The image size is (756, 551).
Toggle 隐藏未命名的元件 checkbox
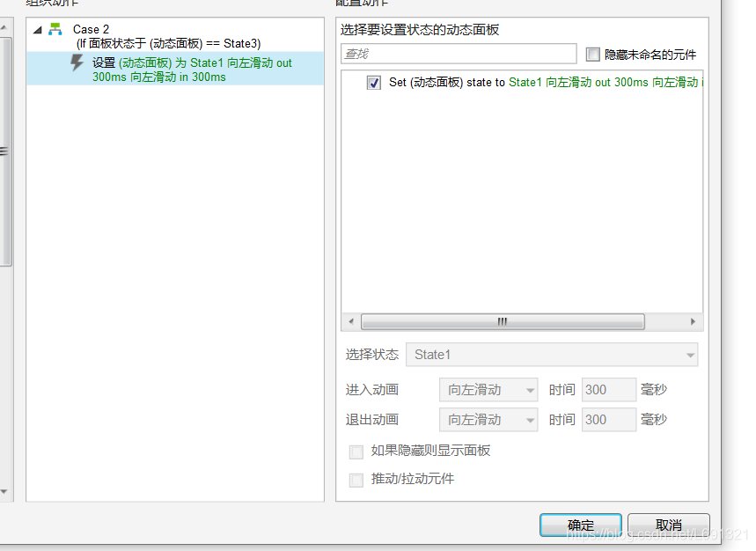click(x=593, y=55)
